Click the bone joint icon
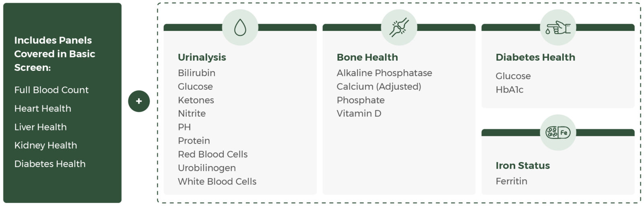Screen dimensions: 644x206 point(399,27)
